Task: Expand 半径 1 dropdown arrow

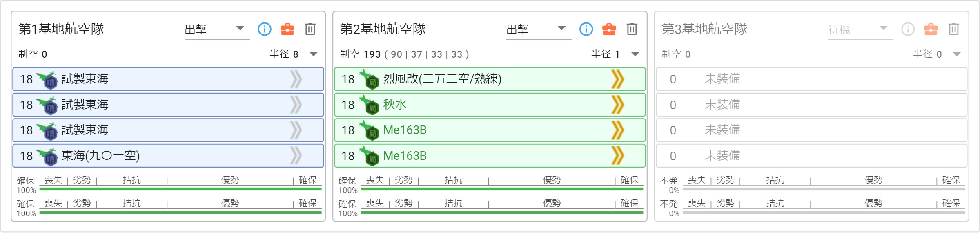Action: click(x=635, y=54)
